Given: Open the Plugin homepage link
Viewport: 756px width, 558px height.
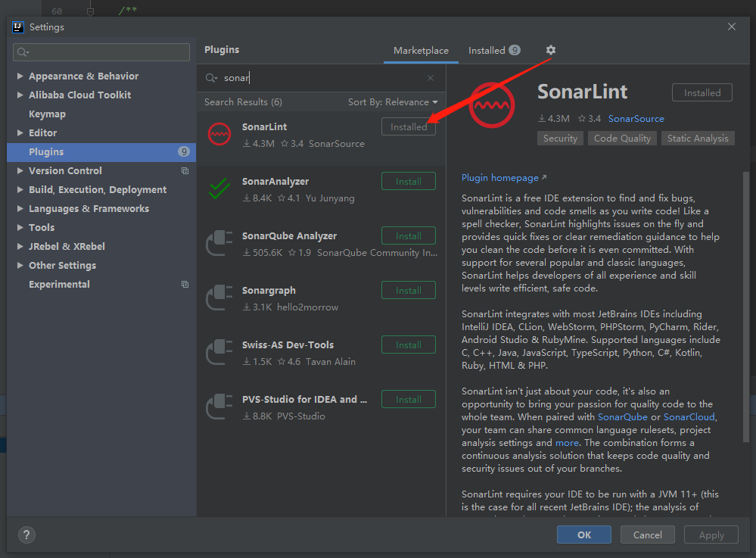Looking at the screenshot, I should (504, 178).
